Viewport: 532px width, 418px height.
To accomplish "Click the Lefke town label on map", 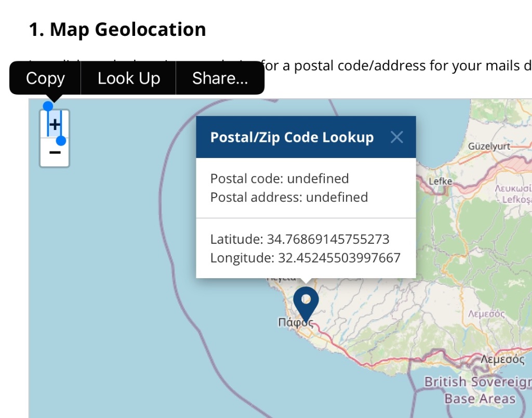I will pos(440,181).
